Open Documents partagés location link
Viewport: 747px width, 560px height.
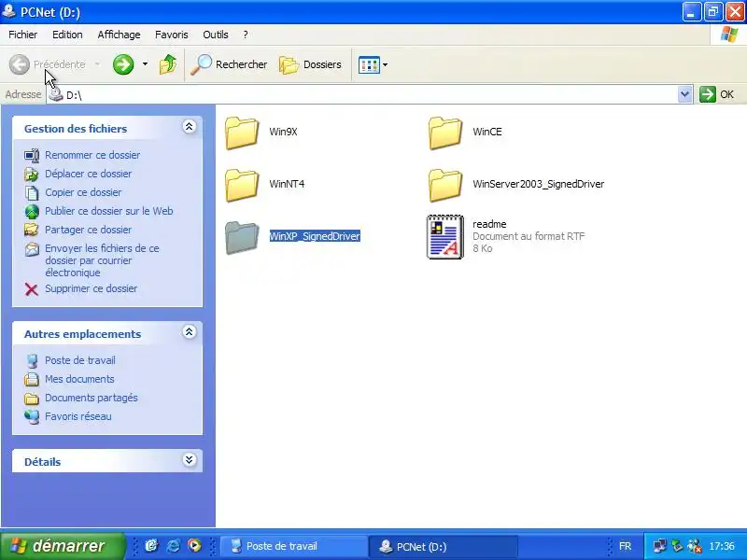[91, 398]
